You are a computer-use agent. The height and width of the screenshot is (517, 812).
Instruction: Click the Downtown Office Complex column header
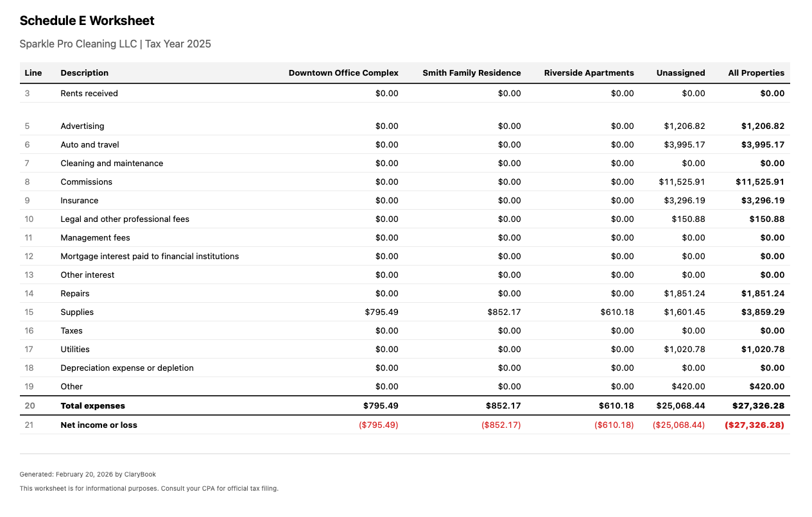tap(343, 73)
